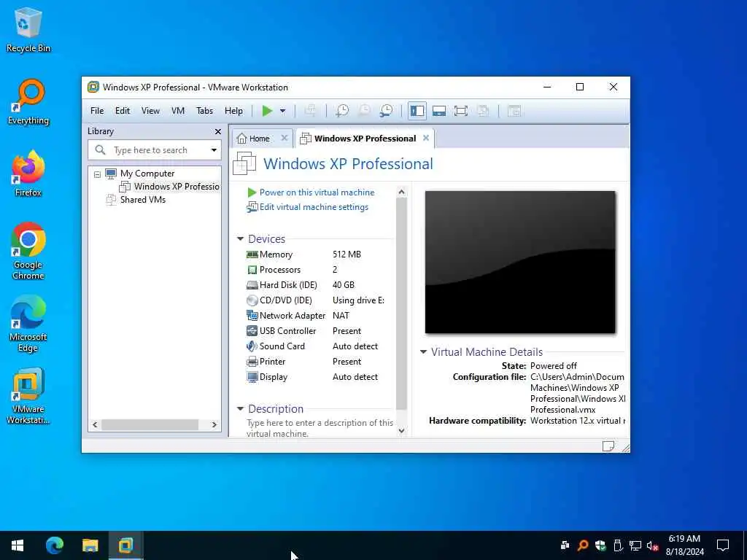Open the File menu
Viewport: 747px width, 560px height.
click(x=97, y=111)
